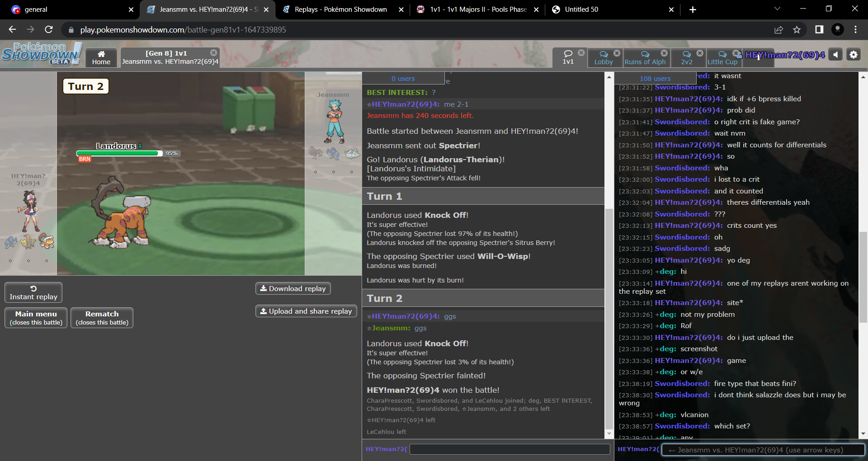Image resolution: width=868 pixels, height=461 pixels.
Task: Switch to the Little Cup tab
Action: [722, 58]
